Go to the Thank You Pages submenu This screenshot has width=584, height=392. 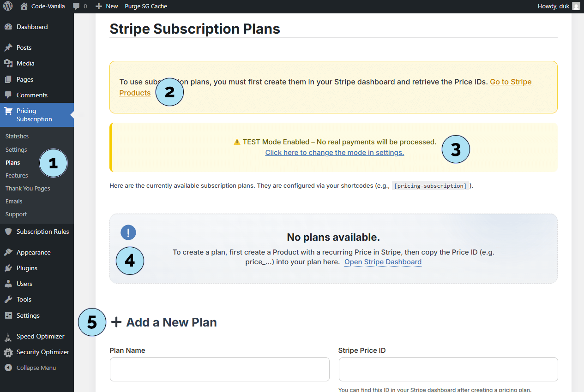pos(28,188)
